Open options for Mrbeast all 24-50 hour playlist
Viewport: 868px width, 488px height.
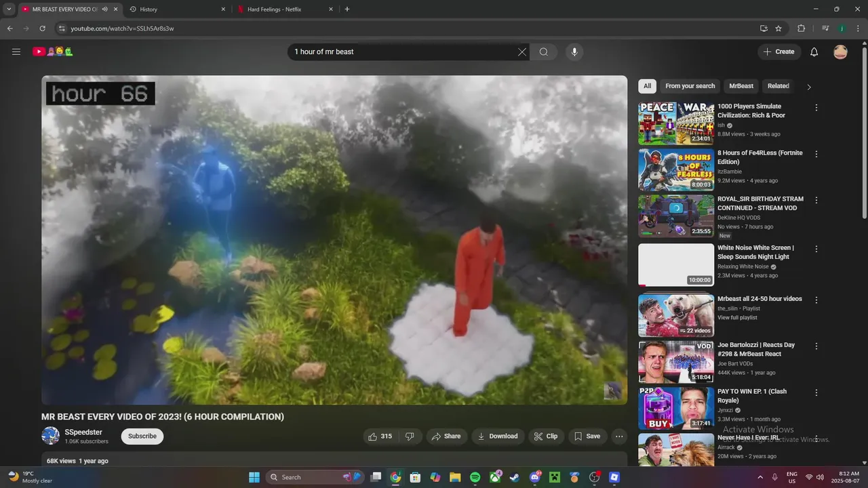[x=816, y=300]
